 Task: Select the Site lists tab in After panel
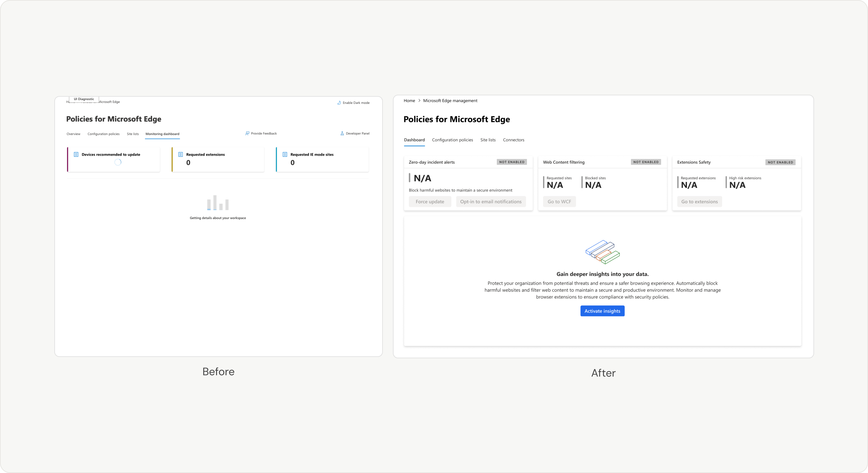[x=488, y=140]
